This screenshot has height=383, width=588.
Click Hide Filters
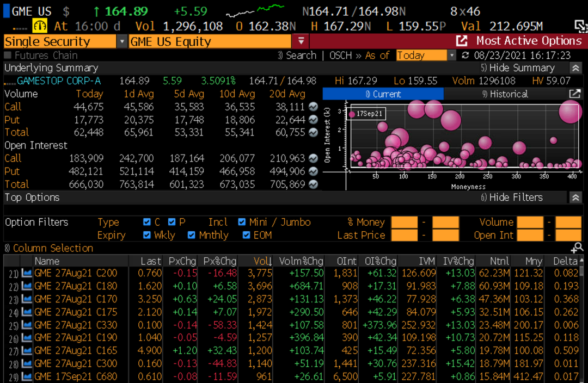pos(511,197)
